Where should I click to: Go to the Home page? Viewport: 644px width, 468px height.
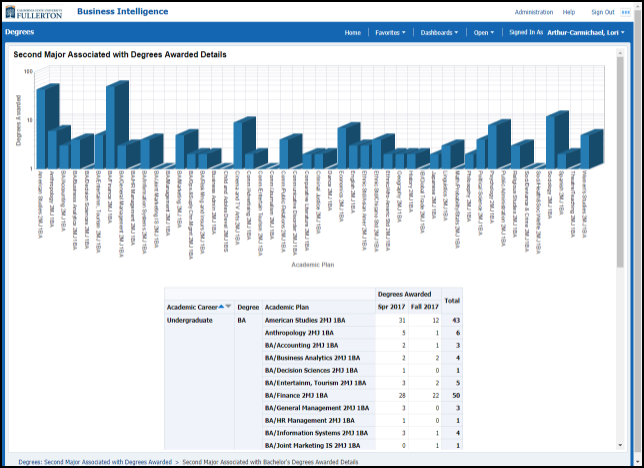pyautogui.click(x=353, y=32)
